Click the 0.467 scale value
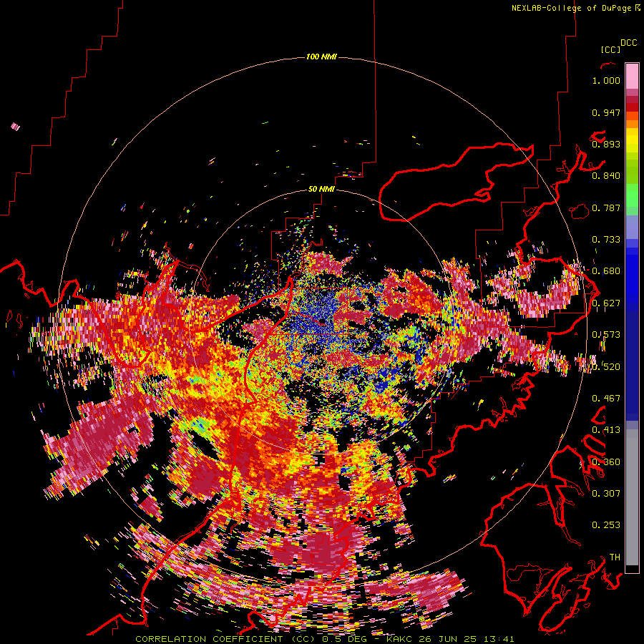 pos(606,398)
